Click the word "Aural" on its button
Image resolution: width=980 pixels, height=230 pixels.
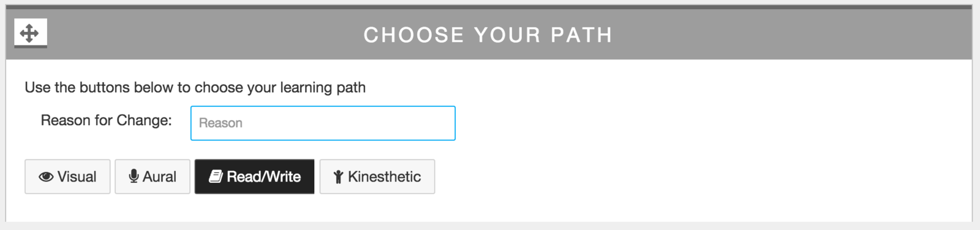point(159,177)
